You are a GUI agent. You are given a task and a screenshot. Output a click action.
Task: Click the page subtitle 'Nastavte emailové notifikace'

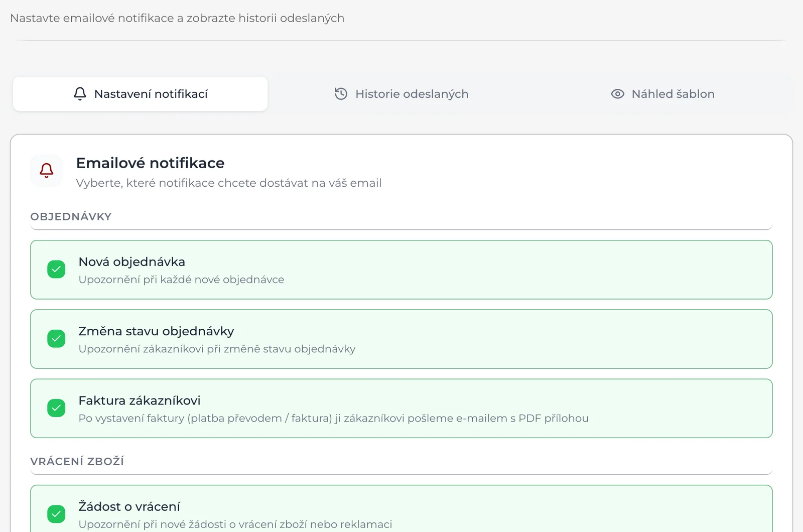92,18
